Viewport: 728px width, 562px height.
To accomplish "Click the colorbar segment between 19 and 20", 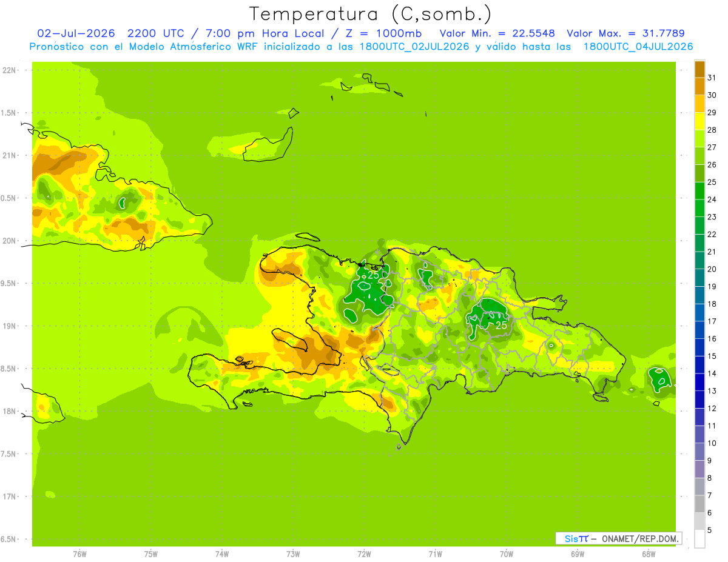I will 699,278.
